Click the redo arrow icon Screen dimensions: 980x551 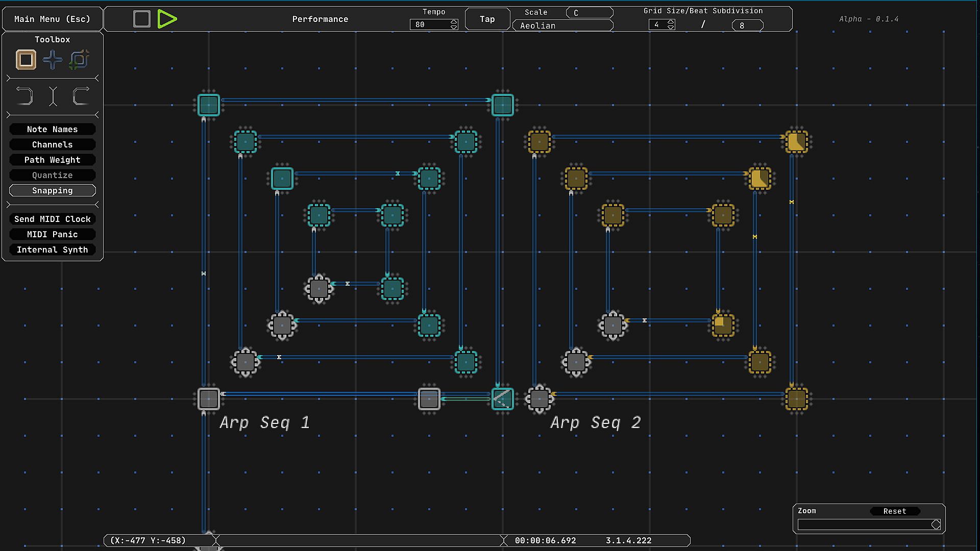coord(81,96)
